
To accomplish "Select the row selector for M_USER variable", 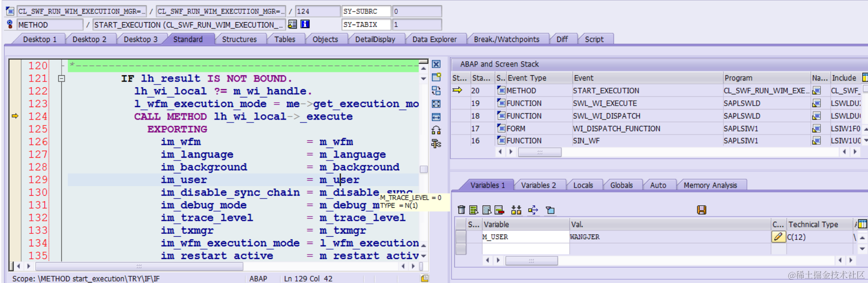I will (461, 237).
